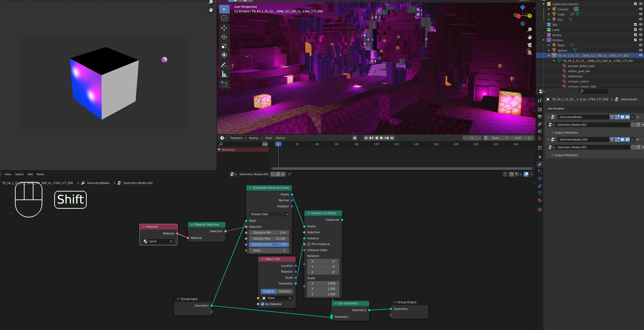Select the Relative transform space button

point(285,291)
